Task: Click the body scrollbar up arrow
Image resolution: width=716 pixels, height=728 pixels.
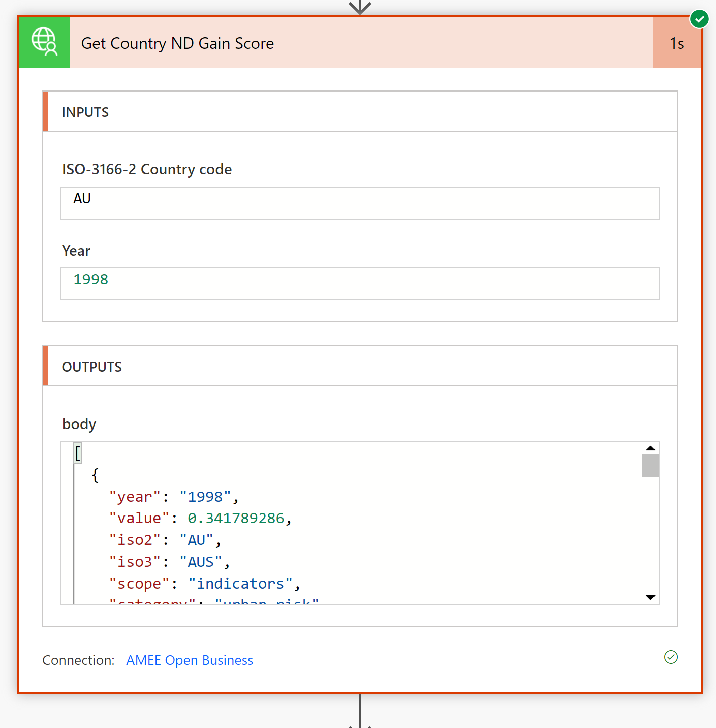Action: coord(650,448)
